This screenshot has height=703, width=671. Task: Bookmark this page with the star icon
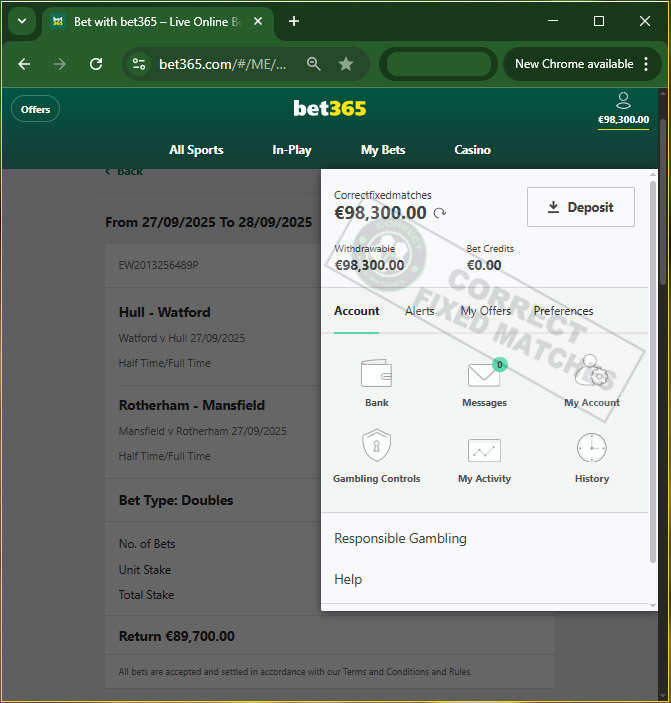pos(346,64)
